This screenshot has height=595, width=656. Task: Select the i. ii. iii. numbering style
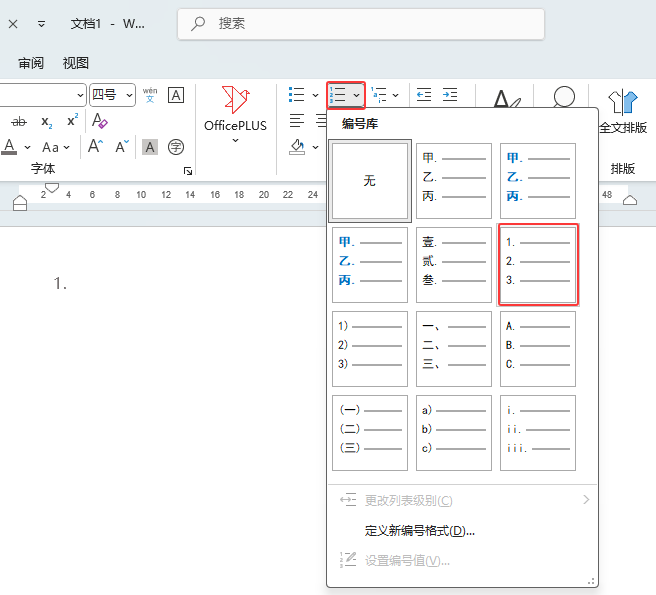538,433
